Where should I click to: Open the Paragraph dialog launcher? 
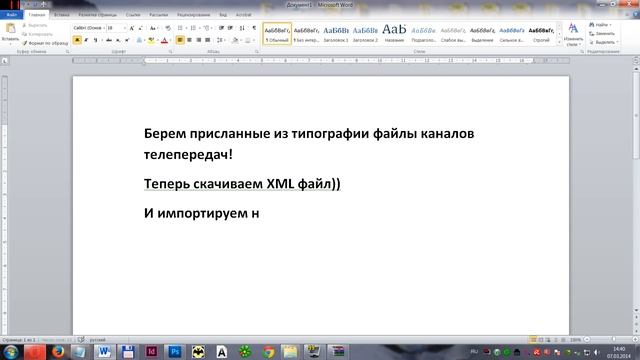[257, 52]
